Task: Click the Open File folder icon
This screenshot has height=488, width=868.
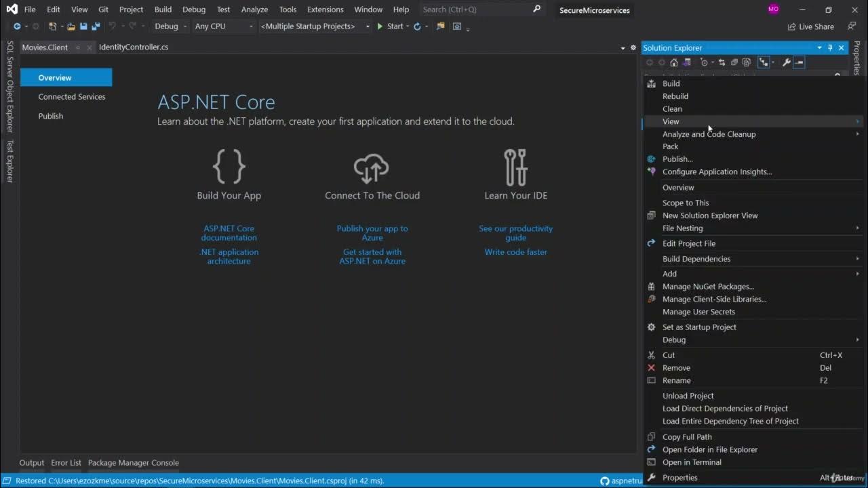Action: pyautogui.click(x=71, y=26)
